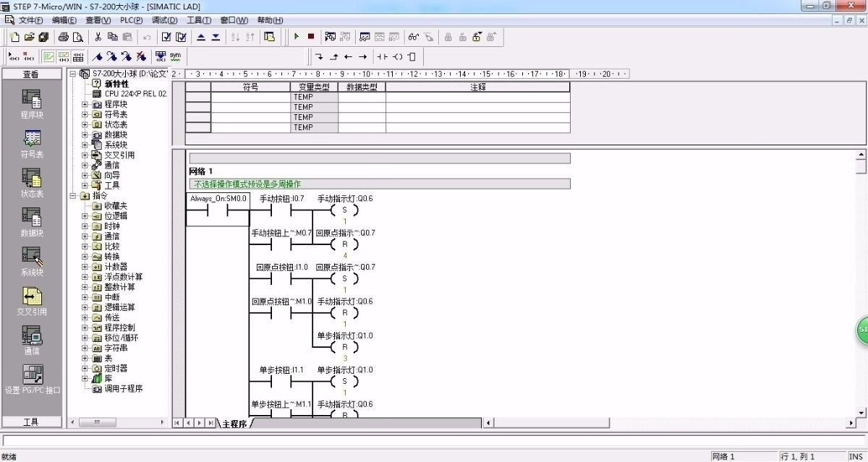The height and width of the screenshot is (462, 868).
Task: Open 设置 PG/PC 接口 in navigation bar
Action: click(32, 379)
